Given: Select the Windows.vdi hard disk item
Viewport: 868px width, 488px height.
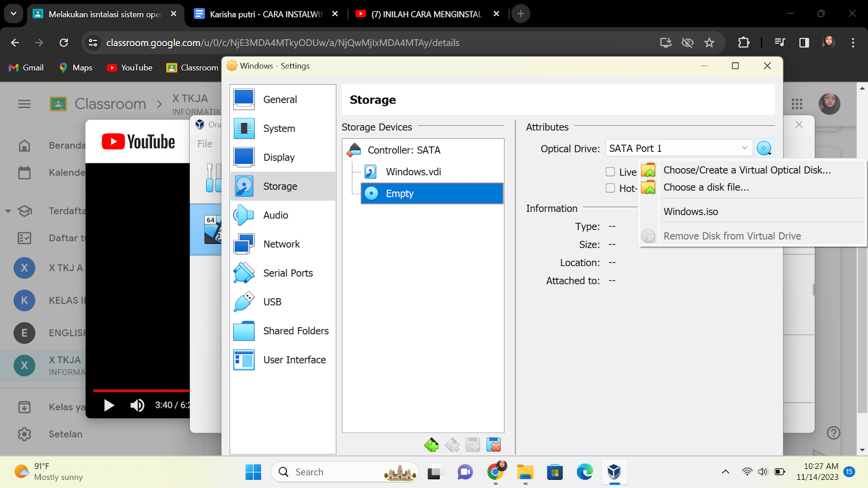Looking at the screenshot, I should [413, 172].
